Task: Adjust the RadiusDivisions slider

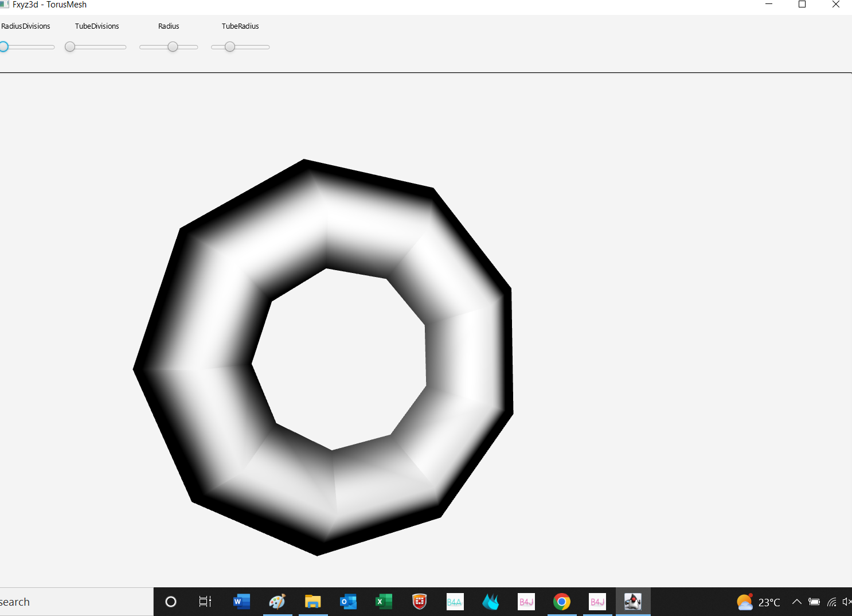Action: [x=5, y=46]
